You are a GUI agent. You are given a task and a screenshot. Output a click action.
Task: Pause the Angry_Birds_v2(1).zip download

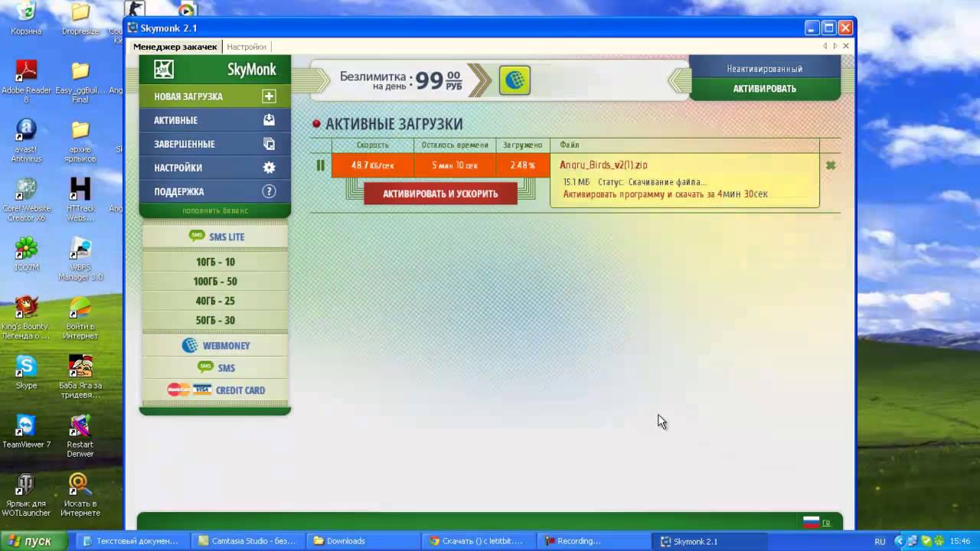coord(320,165)
